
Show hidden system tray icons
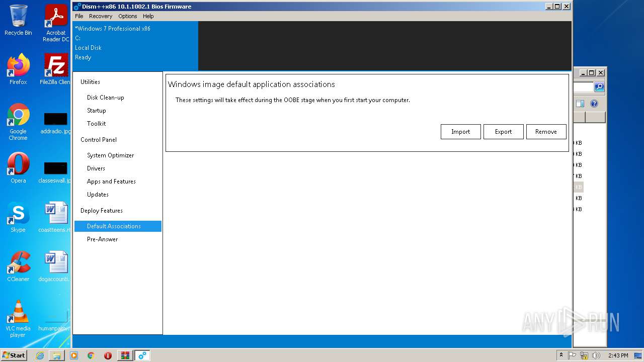click(x=561, y=355)
